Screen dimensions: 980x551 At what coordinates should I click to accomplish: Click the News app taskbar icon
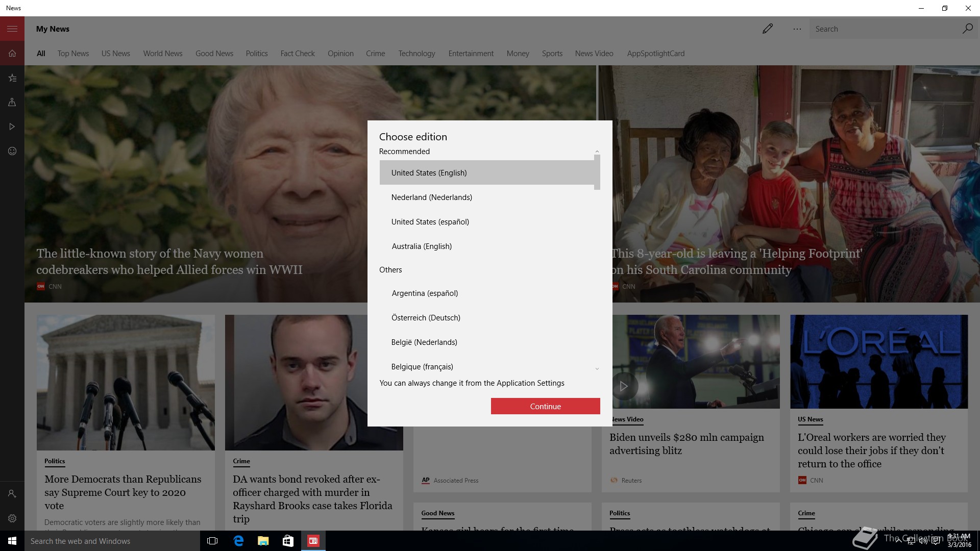pyautogui.click(x=313, y=541)
